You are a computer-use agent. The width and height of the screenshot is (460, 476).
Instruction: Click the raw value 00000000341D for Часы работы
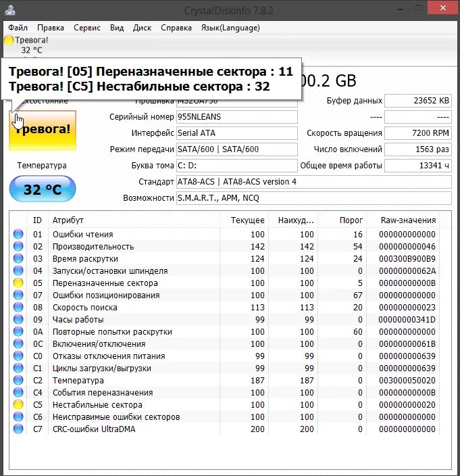[407, 319]
